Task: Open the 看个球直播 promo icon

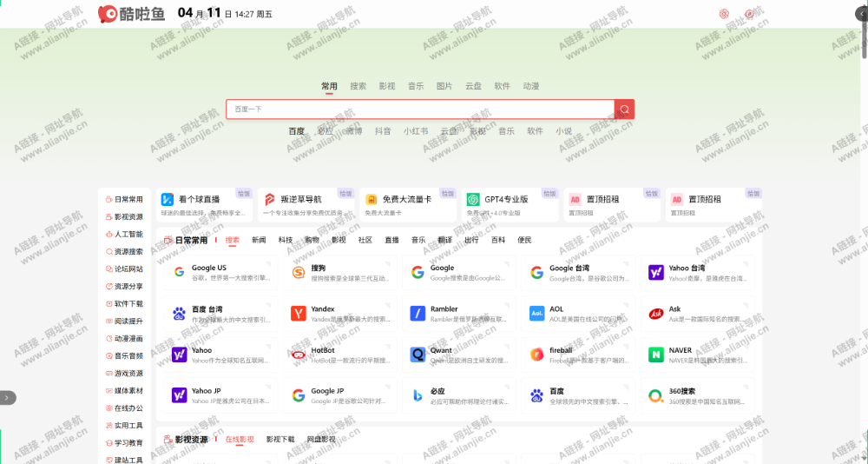Action: (x=168, y=200)
